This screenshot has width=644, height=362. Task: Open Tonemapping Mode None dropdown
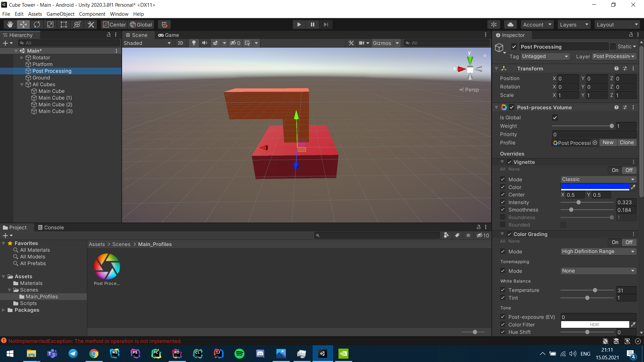[x=598, y=271]
